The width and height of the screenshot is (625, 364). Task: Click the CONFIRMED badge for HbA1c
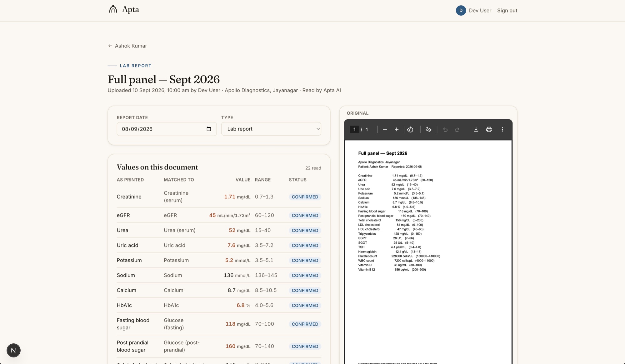click(x=305, y=306)
